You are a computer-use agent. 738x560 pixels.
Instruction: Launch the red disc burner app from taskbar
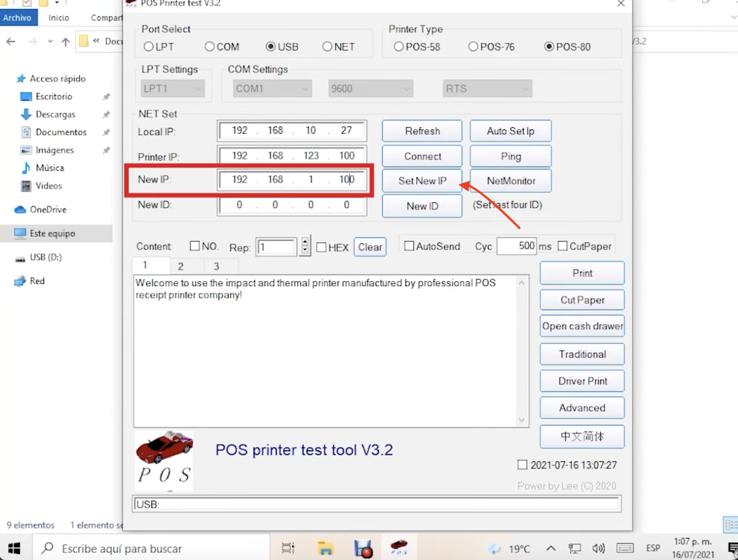363,547
